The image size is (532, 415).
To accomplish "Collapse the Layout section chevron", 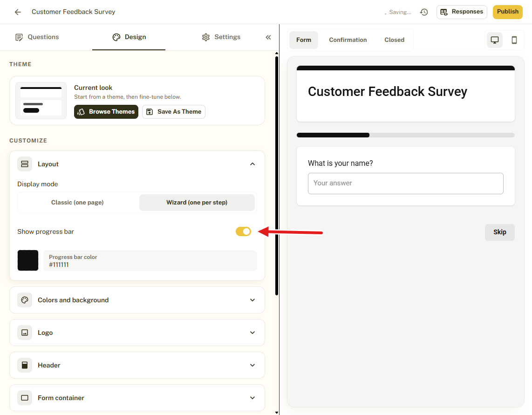I will point(252,164).
